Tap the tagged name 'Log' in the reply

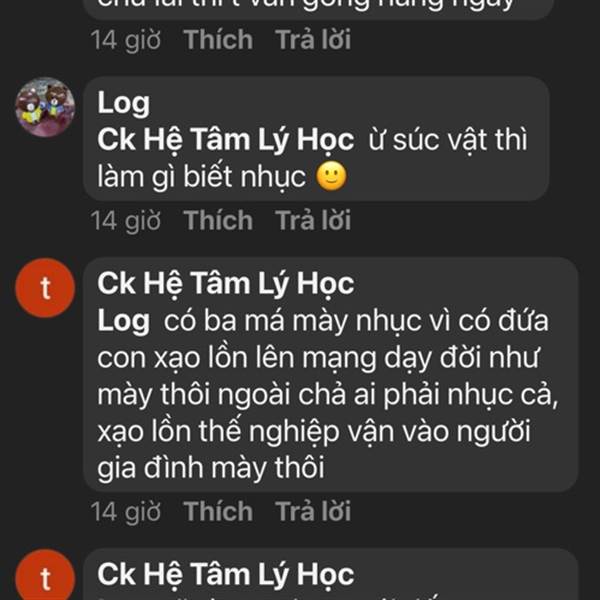(x=124, y=321)
